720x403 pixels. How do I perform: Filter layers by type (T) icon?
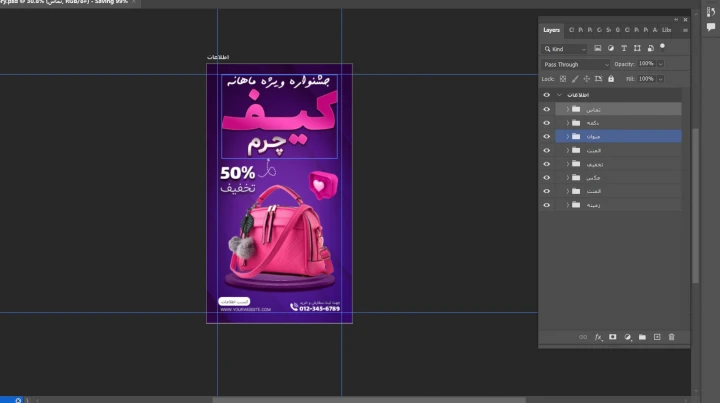point(624,48)
